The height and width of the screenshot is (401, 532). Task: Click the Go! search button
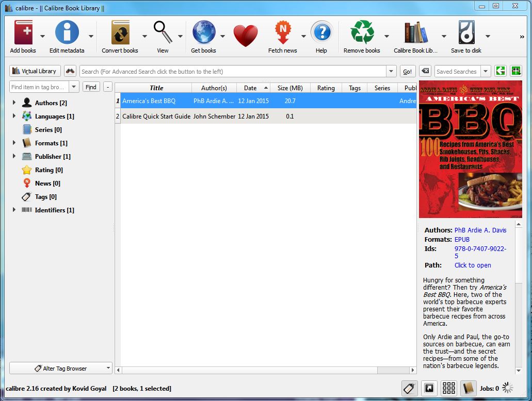point(408,72)
